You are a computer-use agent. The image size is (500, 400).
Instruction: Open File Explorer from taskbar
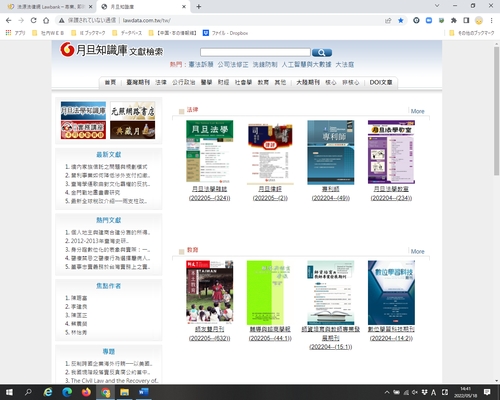pos(125,392)
